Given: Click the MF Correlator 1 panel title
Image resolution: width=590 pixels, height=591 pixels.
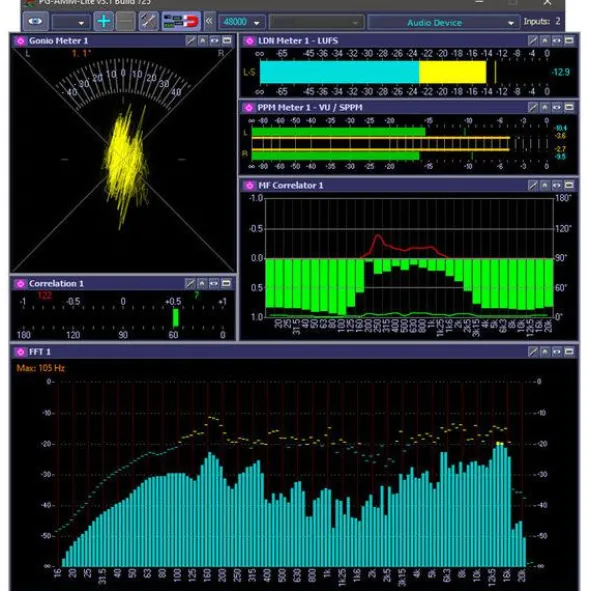Looking at the screenshot, I should pos(291,185).
